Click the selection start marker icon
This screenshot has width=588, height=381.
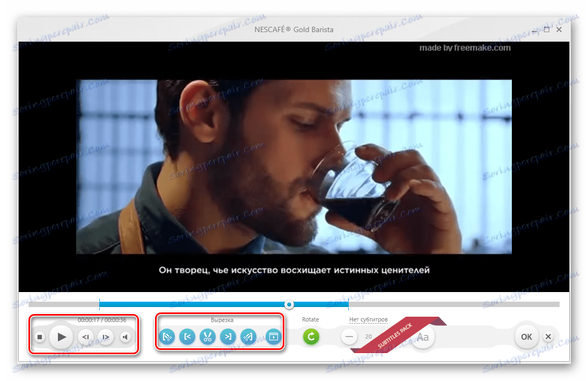pos(167,337)
